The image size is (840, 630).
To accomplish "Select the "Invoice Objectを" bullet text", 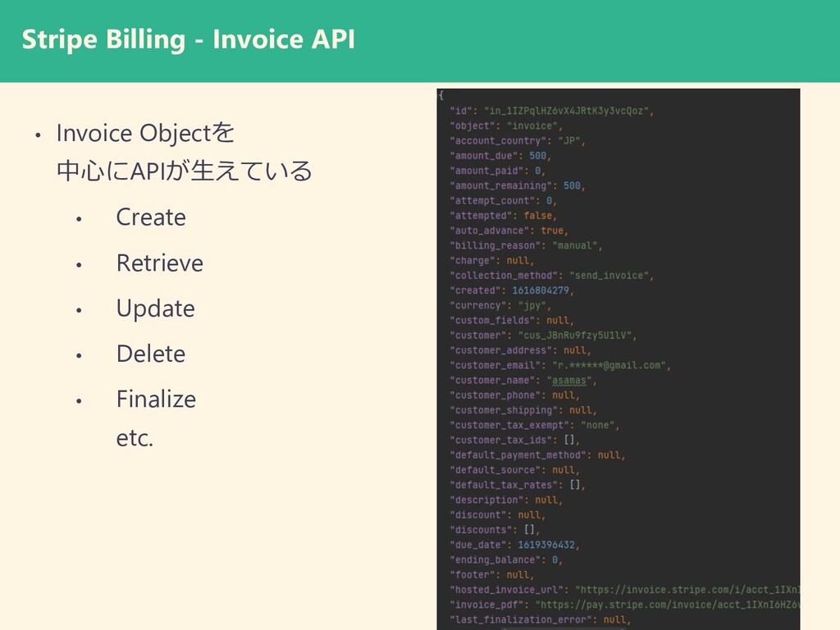I will [x=145, y=134].
